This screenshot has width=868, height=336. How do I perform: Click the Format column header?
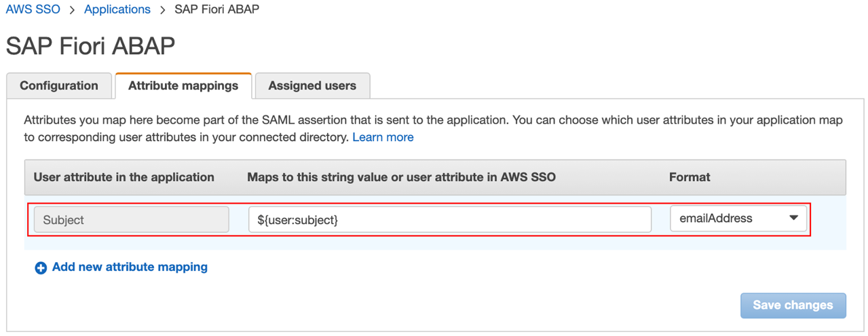click(x=690, y=177)
